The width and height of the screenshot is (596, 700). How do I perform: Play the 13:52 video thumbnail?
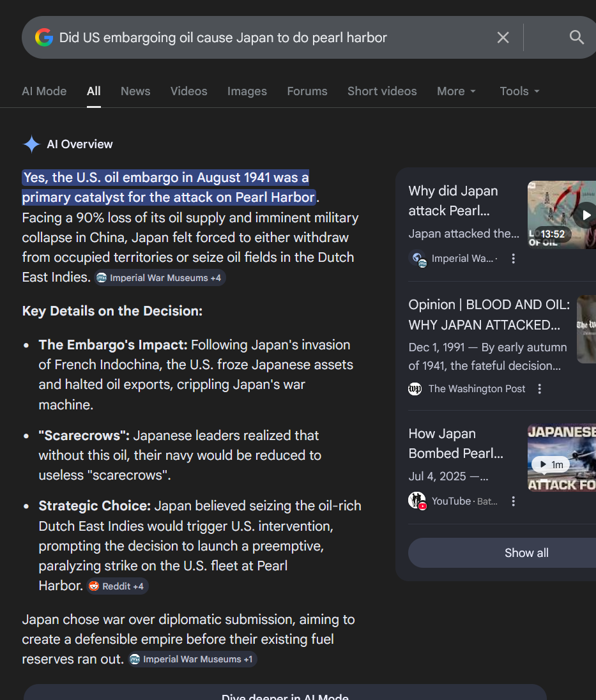(x=562, y=215)
